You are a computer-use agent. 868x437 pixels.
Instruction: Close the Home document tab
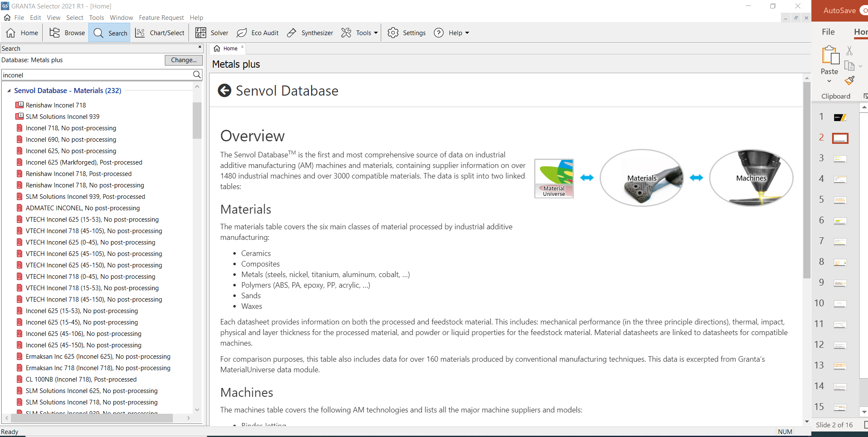click(242, 47)
